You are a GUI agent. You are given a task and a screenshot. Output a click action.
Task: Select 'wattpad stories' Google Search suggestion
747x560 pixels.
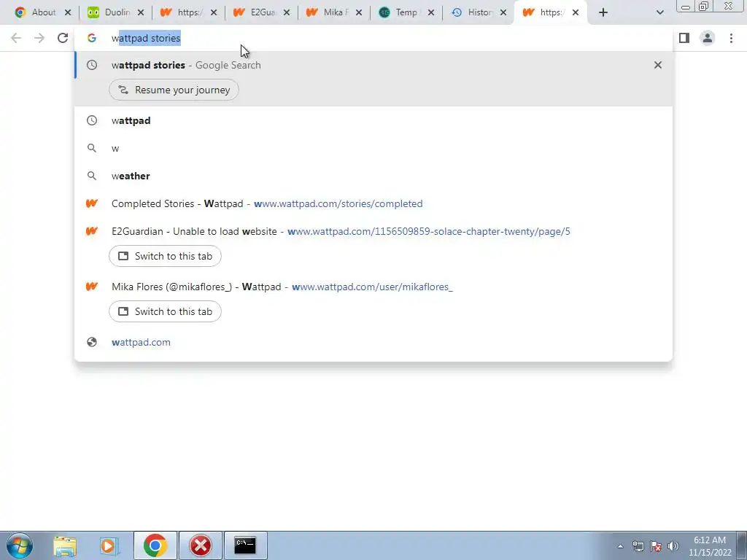pyautogui.click(x=373, y=65)
